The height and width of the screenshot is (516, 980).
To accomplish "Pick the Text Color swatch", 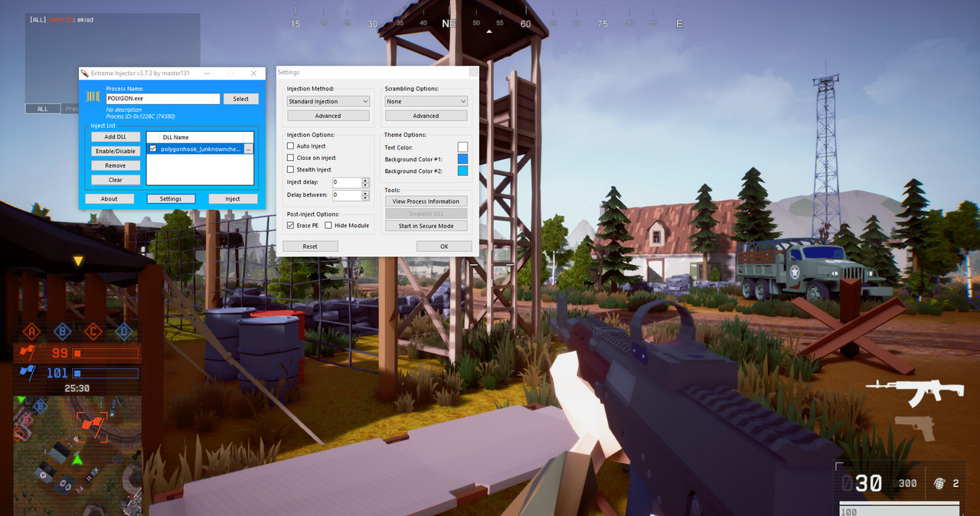I will [x=462, y=147].
